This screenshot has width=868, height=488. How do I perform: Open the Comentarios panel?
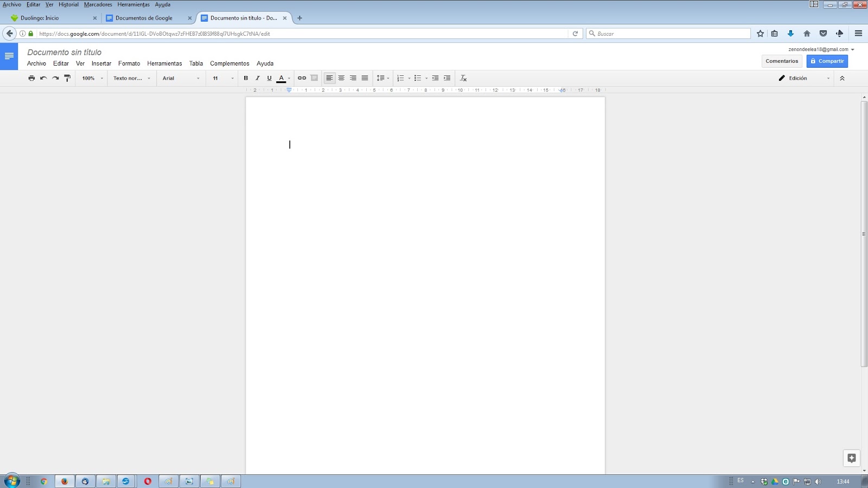click(781, 61)
